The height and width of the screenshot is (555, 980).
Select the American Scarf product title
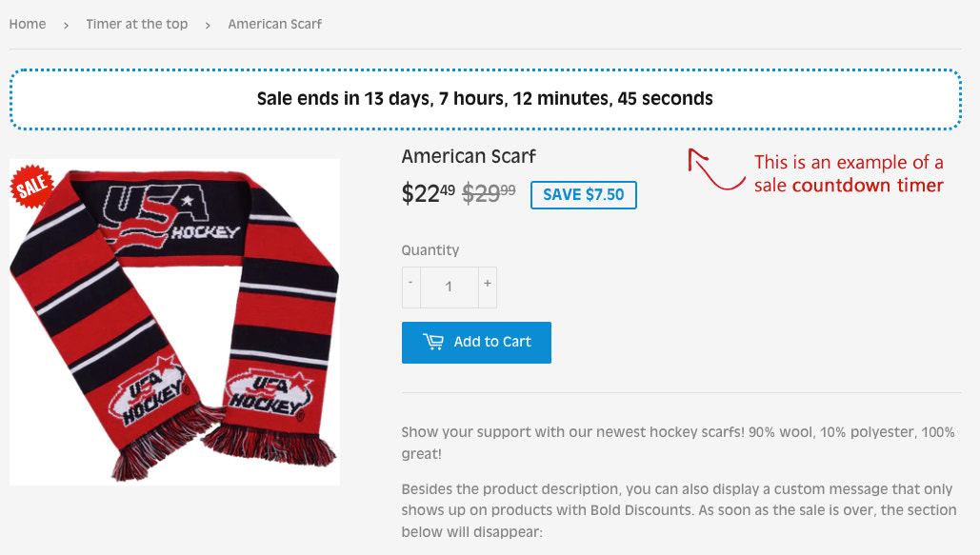tap(469, 156)
